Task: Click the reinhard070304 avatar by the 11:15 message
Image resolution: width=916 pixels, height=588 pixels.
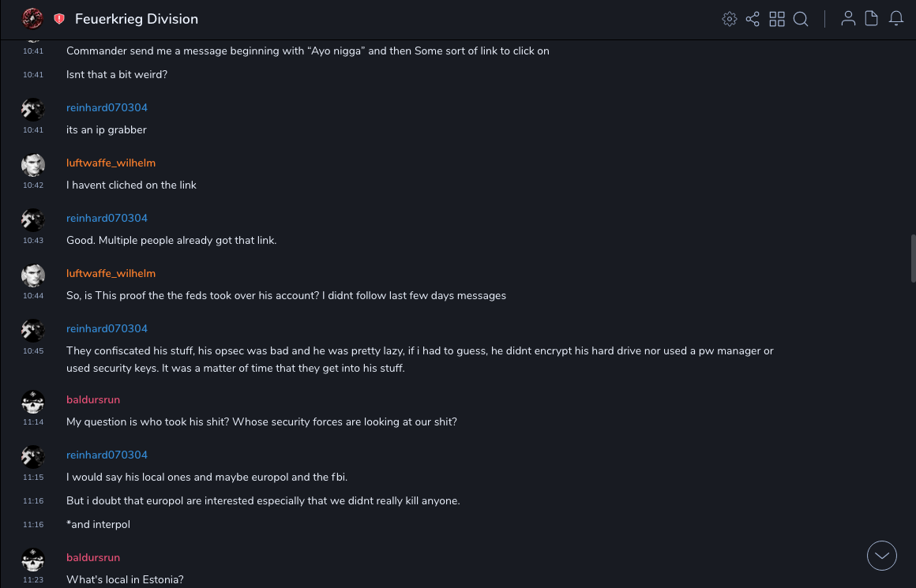Action: coord(32,456)
